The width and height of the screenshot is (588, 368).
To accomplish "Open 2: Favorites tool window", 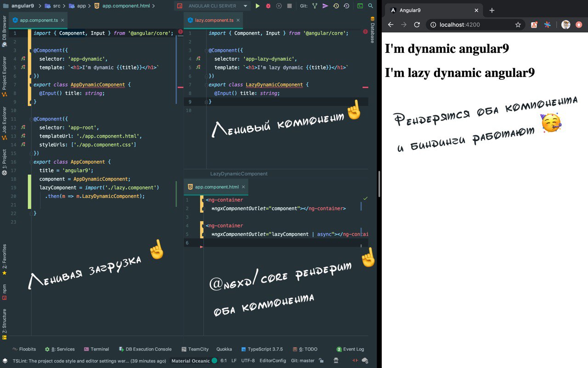I will (x=4, y=259).
